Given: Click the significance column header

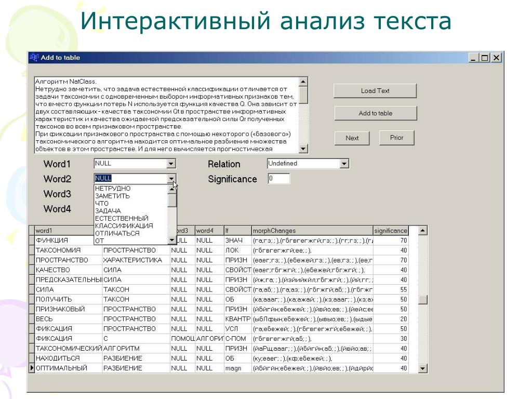Looking at the screenshot, I should (391, 231).
